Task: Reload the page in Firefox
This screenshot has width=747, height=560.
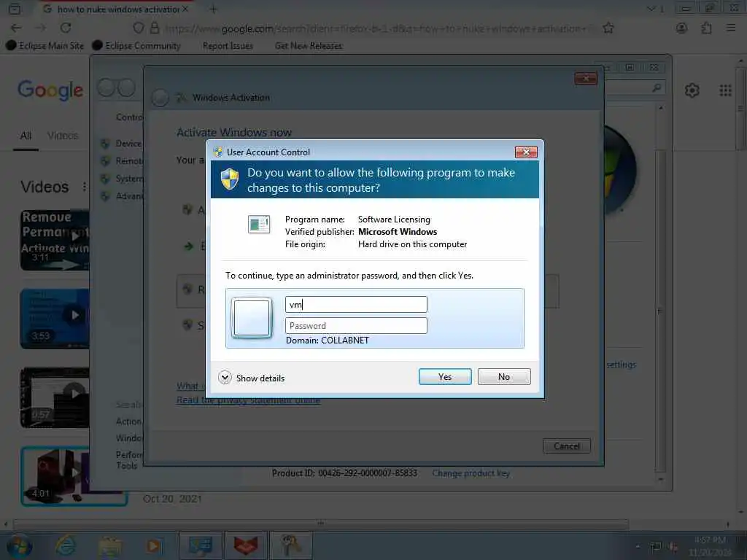Action: (66, 28)
